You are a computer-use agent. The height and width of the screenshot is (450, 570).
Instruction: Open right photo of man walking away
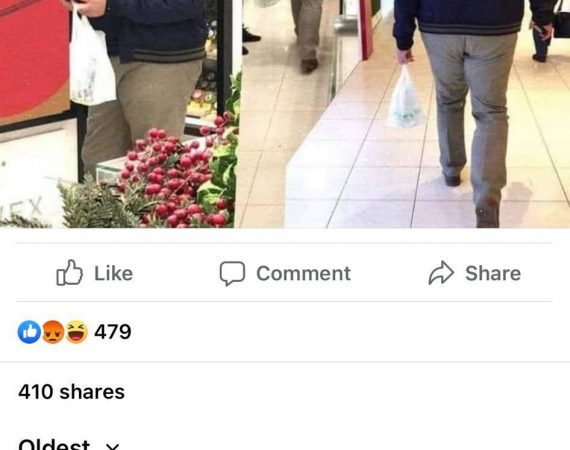[x=403, y=114]
